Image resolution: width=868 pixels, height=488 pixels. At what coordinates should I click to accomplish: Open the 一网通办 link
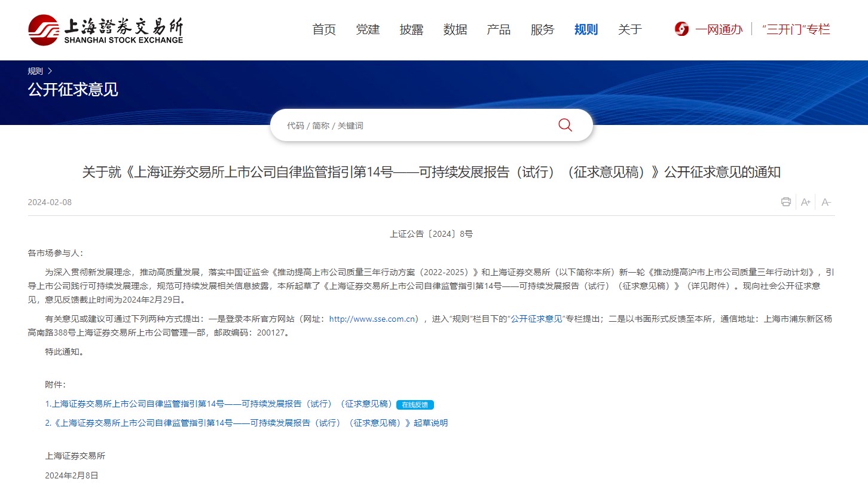(719, 29)
